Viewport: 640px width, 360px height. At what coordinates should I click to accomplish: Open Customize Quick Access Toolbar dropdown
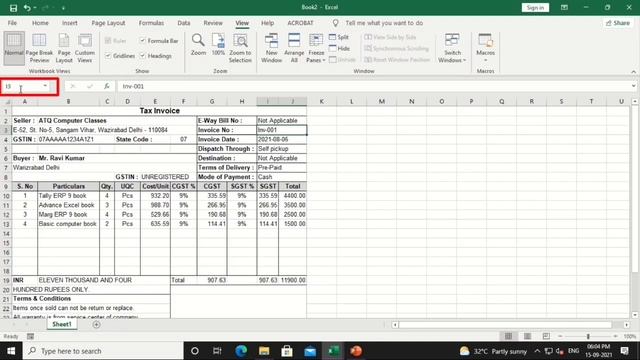pyautogui.click(x=63, y=8)
